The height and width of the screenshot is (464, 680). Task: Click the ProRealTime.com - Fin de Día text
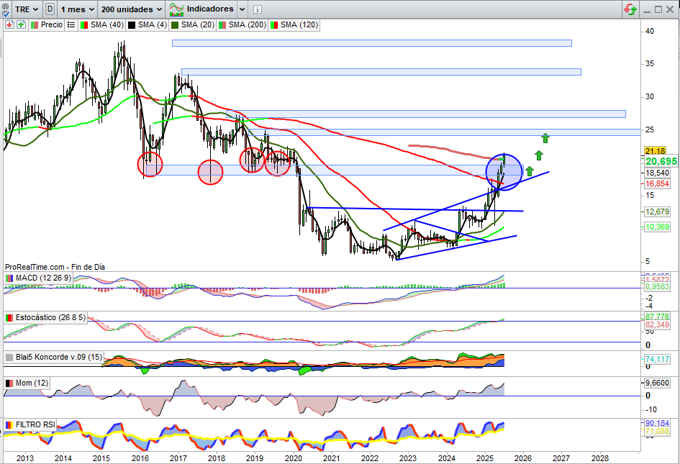(55, 267)
